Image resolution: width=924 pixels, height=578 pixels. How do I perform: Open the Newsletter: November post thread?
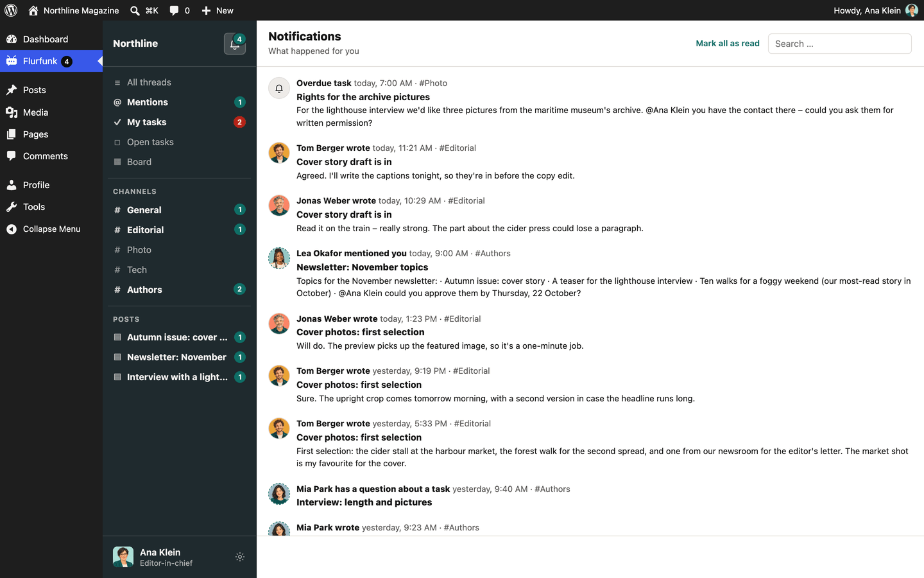(180, 357)
